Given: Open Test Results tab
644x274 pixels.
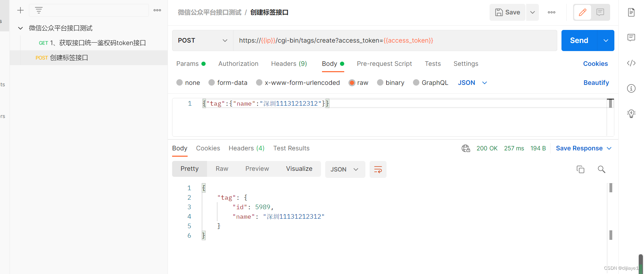Looking at the screenshot, I should pos(291,148).
